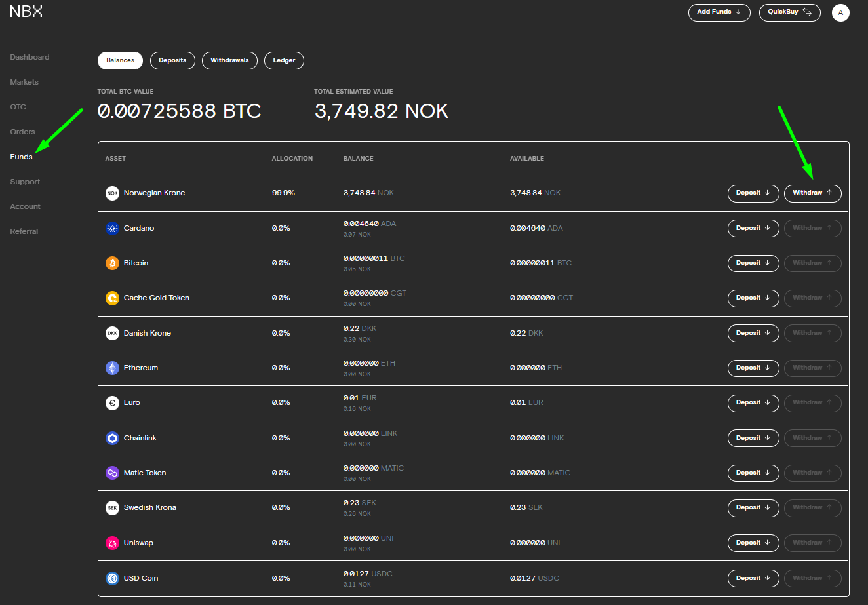Click the Ethereum asset icon

click(x=112, y=368)
